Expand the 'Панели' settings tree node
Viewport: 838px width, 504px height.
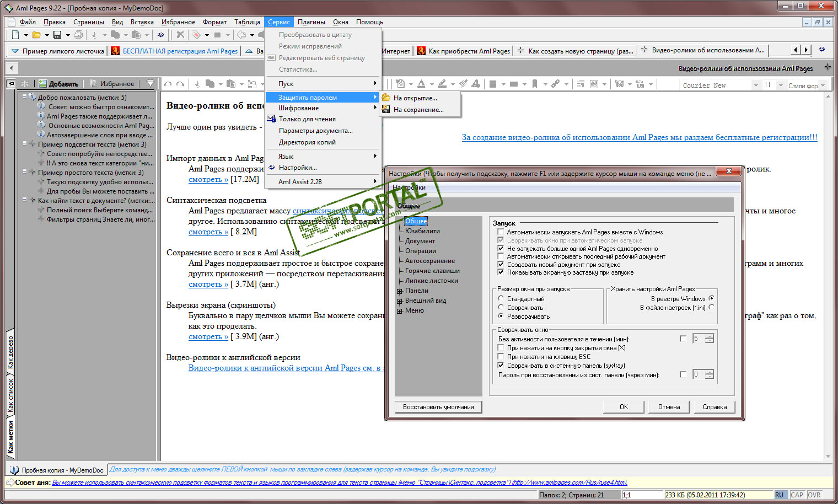tap(400, 291)
